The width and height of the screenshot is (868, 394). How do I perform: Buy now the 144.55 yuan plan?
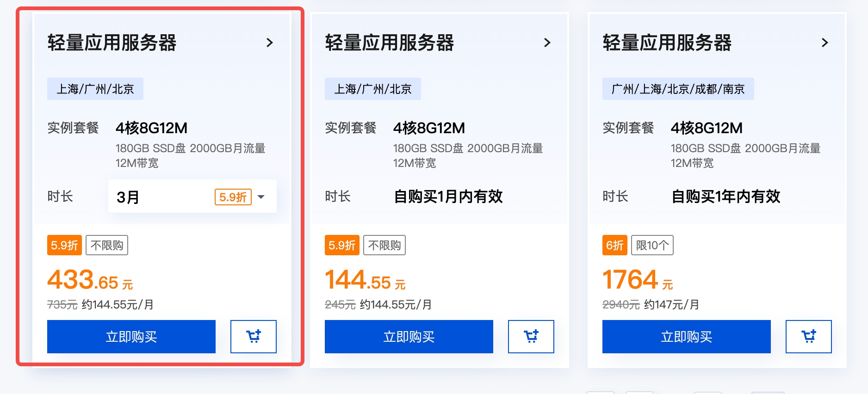point(409,336)
